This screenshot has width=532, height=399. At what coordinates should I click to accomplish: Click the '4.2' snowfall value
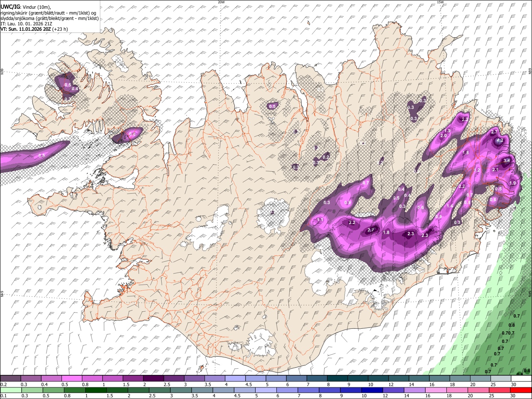pos(500,140)
